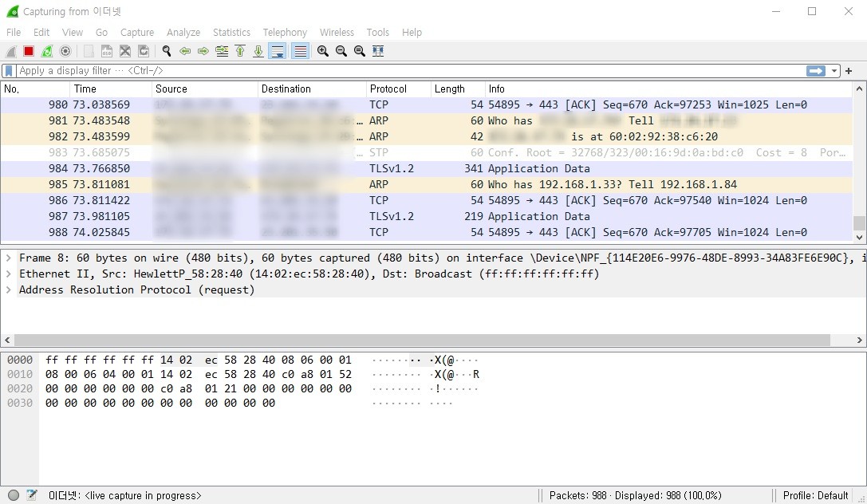Viewport: 867px width, 504px height.
Task: Jump to the last packet
Action: pos(258,51)
